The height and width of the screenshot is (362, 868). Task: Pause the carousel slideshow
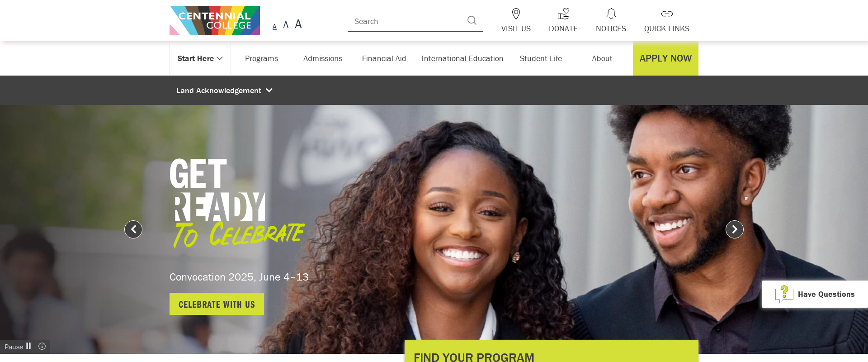pos(18,347)
